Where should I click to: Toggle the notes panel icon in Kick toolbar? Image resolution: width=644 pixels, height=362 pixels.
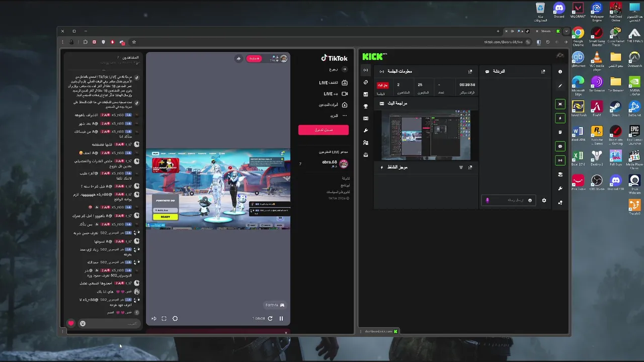[560, 132]
